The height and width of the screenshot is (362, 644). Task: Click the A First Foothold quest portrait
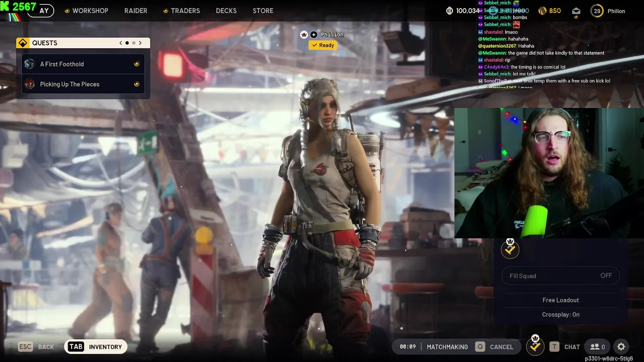(30, 64)
